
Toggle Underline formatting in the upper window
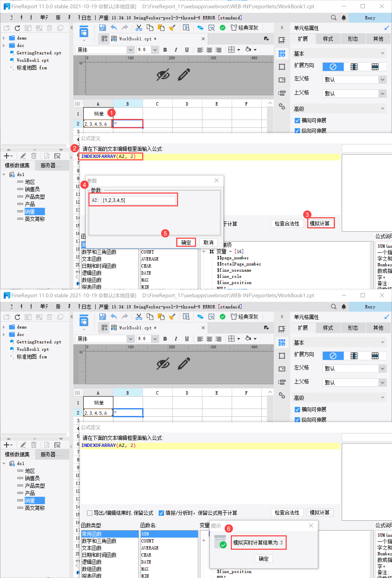click(x=187, y=50)
